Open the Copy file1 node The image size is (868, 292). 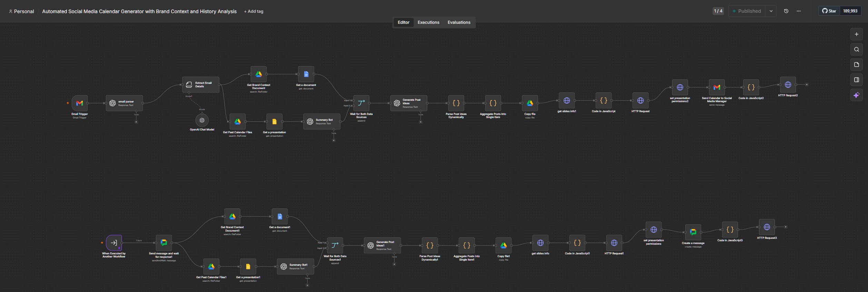(503, 245)
